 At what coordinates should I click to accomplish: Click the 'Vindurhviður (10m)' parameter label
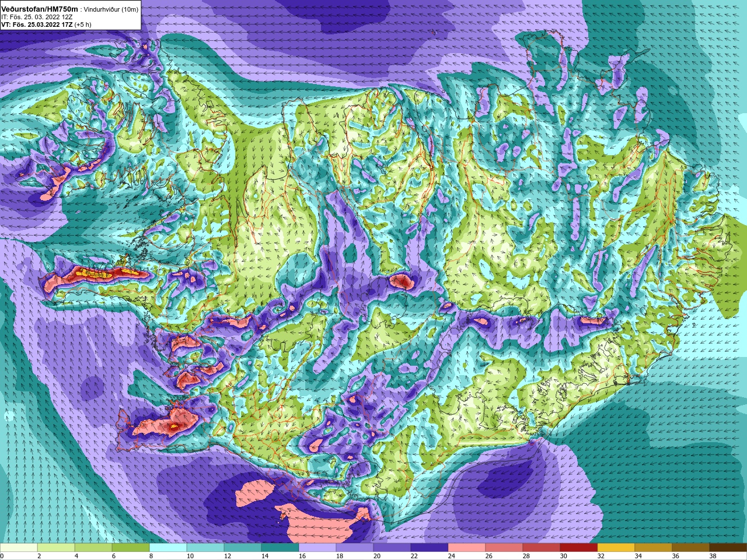(111, 9)
